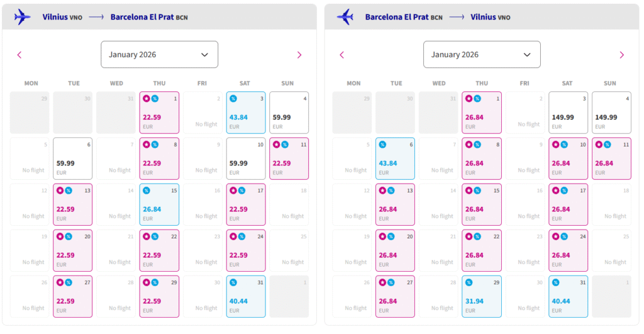The width and height of the screenshot is (644, 334).
Task: Go to next month on Vilnius–Barcelona calendar
Action: 299,55
